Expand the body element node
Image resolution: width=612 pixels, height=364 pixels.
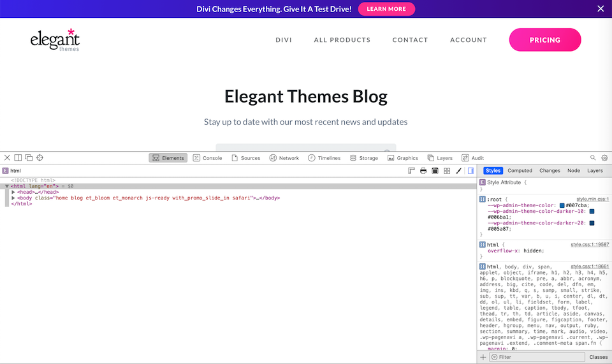coord(13,198)
